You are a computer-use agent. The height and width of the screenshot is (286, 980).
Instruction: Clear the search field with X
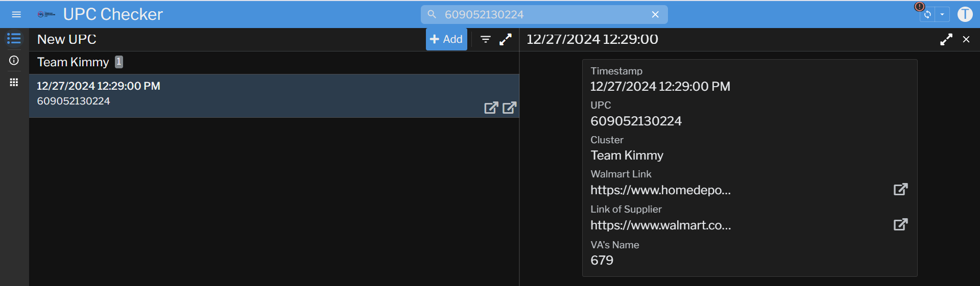[655, 15]
